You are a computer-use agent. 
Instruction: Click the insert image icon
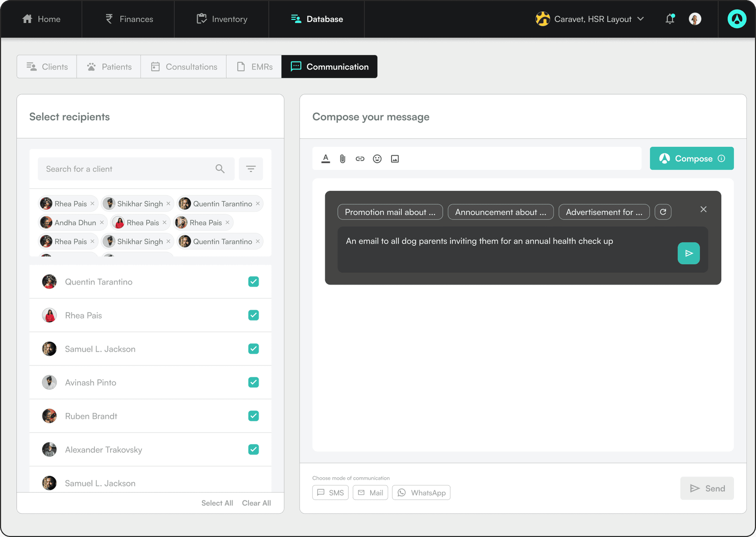pos(395,159)
